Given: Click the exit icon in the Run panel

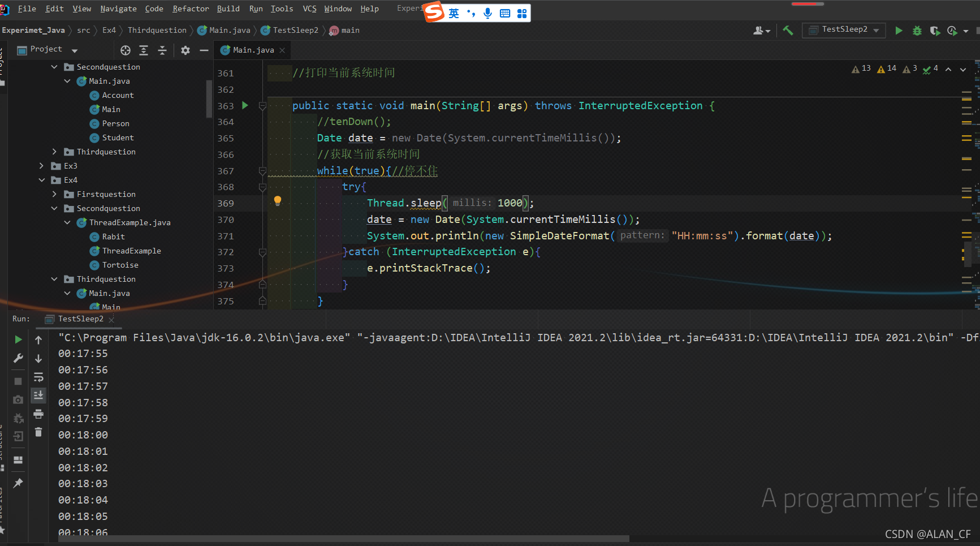Looking at the screenshot, I should tap(18, 436).
